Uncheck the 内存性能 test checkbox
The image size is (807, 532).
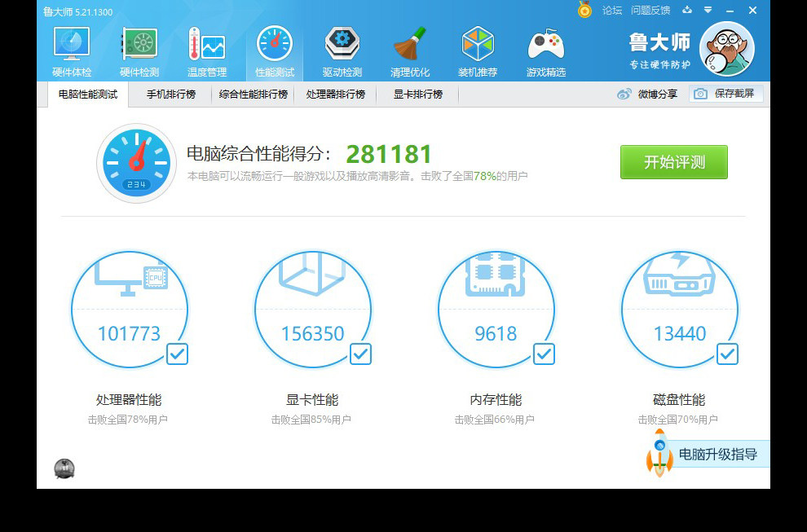[x=544, y=354]
